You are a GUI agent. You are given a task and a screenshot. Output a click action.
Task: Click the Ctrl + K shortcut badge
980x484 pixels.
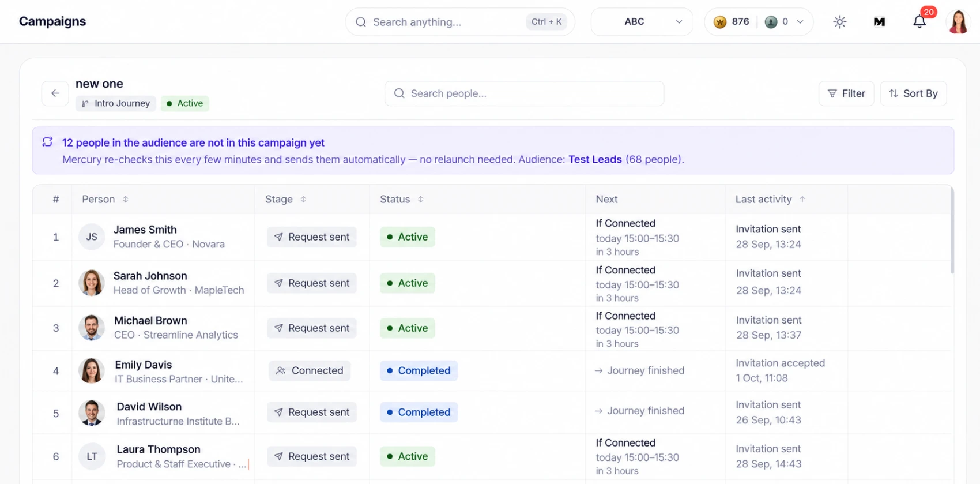pyautogui.click(x=546, y=22)
